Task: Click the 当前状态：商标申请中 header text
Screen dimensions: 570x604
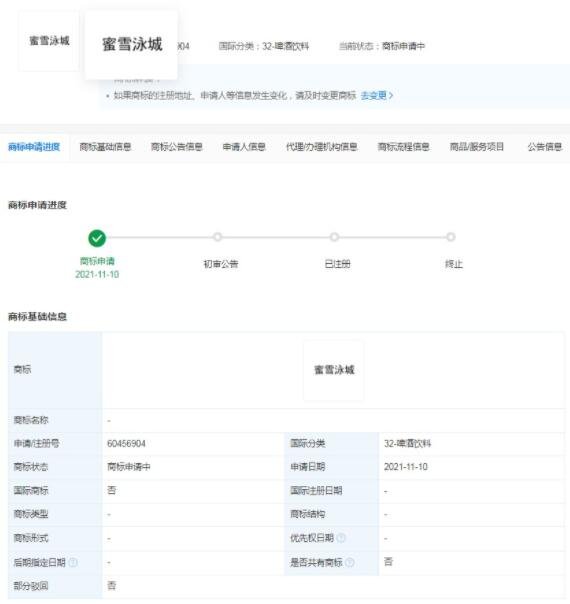Action: (382, 46)
